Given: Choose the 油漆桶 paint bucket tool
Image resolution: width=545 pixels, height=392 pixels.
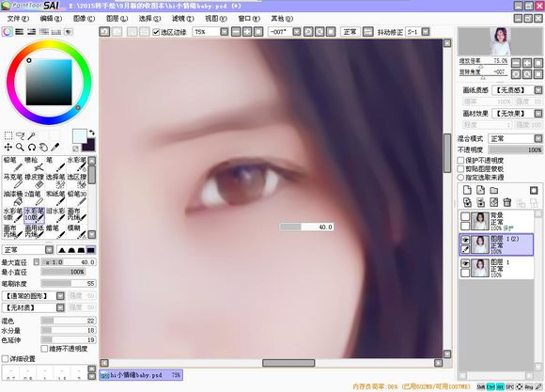Looking at the screenshot, I should 13,198.
